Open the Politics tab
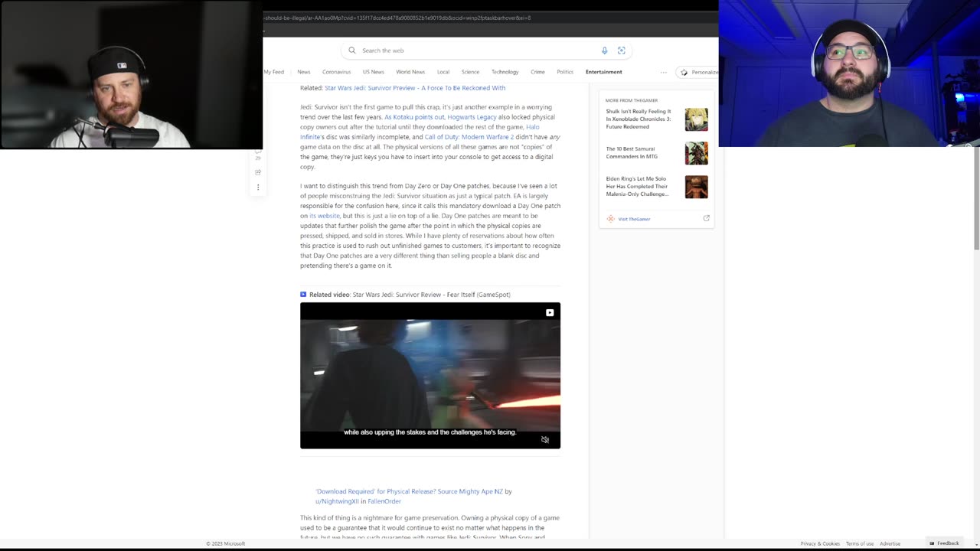 (565, 72)
